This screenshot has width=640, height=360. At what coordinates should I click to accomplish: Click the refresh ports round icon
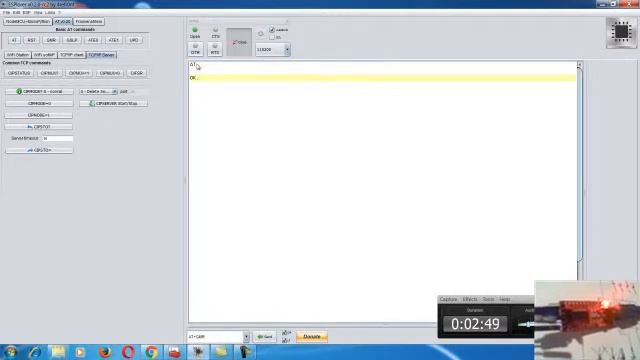point(260,33)
